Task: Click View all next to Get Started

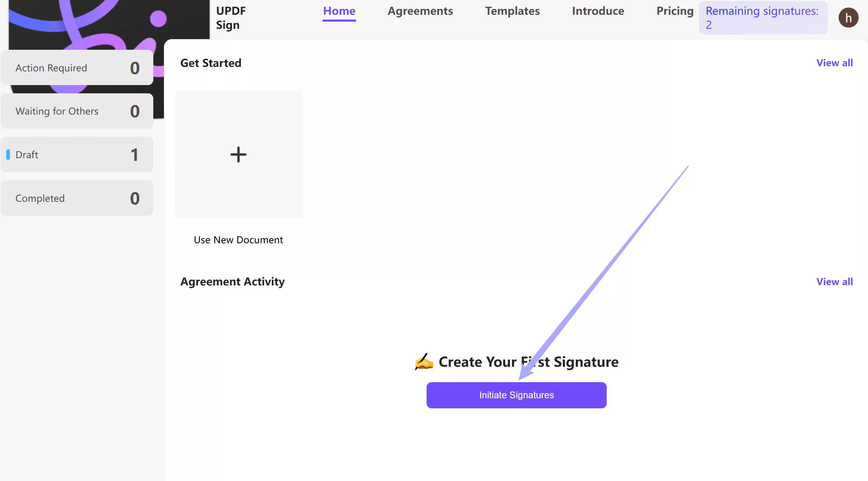Action: [x=834, y=63]
